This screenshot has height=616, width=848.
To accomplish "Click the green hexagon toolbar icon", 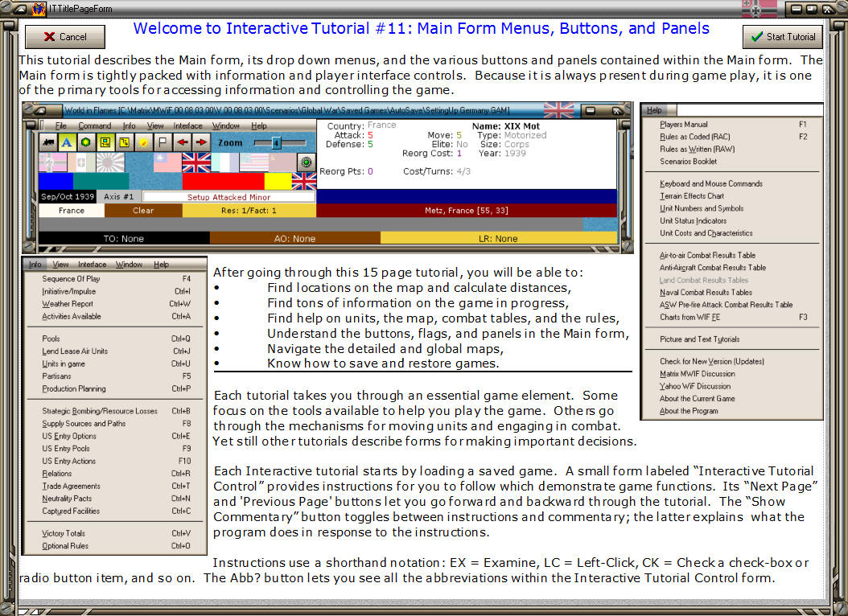I will pyautogui.click(x=85, y=142).
